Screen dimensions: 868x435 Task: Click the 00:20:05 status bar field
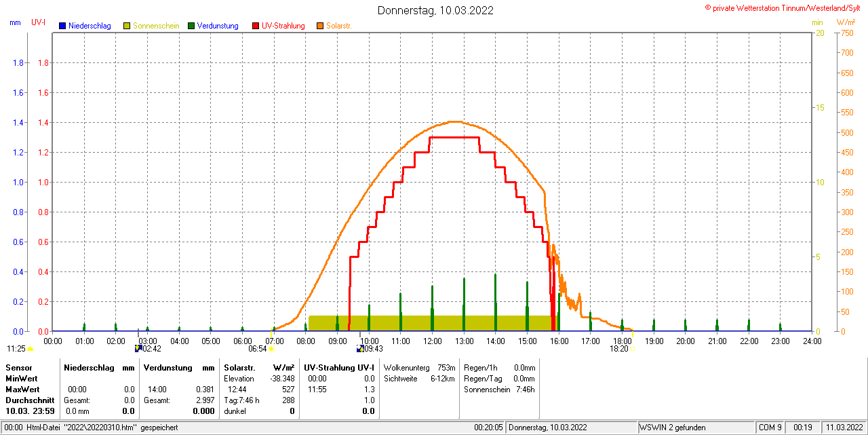(x=488, y=428)
